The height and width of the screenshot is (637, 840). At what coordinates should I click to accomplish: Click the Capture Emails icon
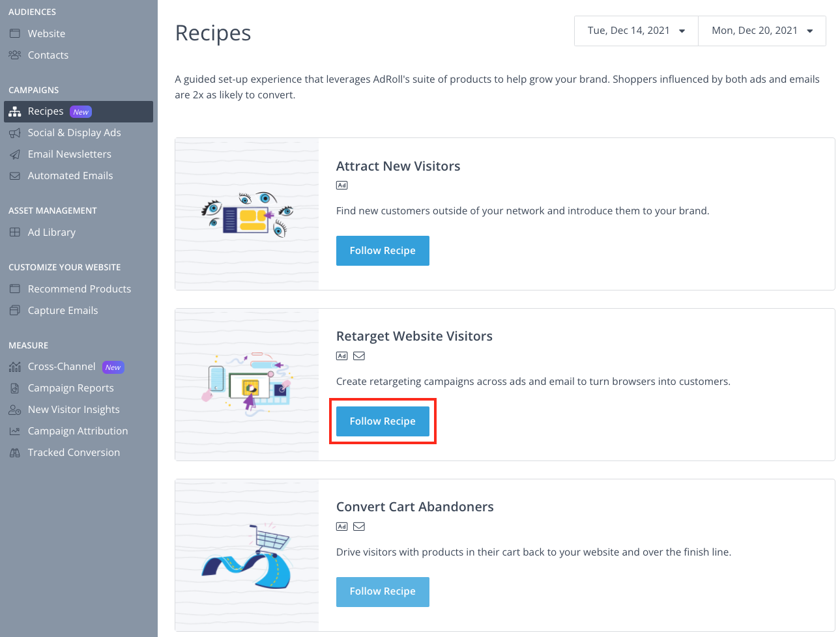tap(15, 310)
